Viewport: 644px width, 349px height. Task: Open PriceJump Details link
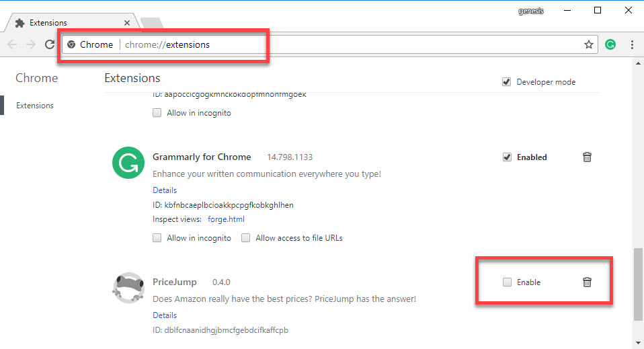pyautogui.click(x=165, y=315)
